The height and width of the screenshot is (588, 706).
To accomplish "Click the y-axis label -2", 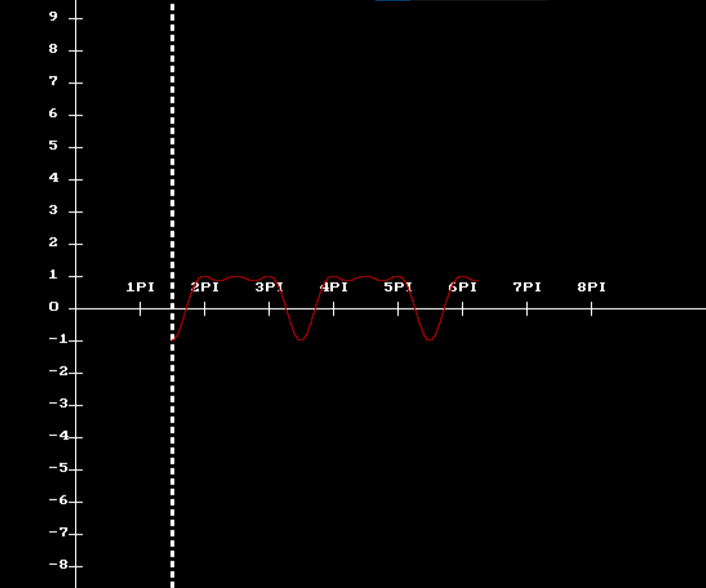I will pyautogui.click(x=58, y=371).
